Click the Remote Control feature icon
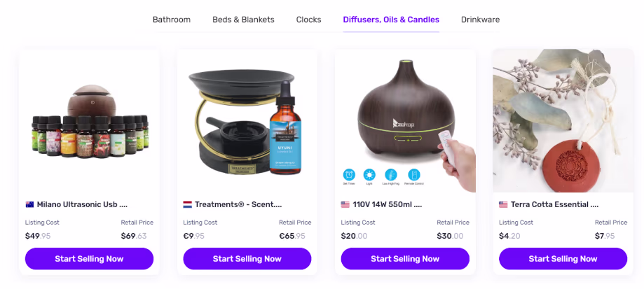 click(x=414, y=175)
